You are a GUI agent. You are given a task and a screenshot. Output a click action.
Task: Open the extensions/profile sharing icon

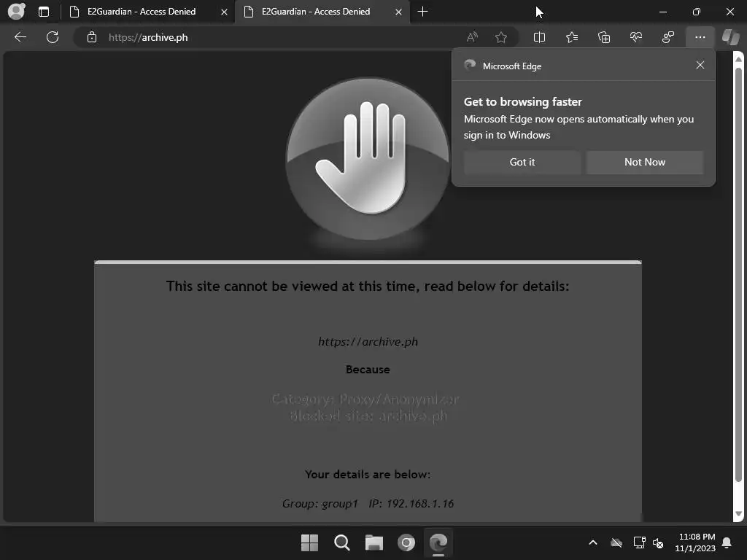(668, 37)
